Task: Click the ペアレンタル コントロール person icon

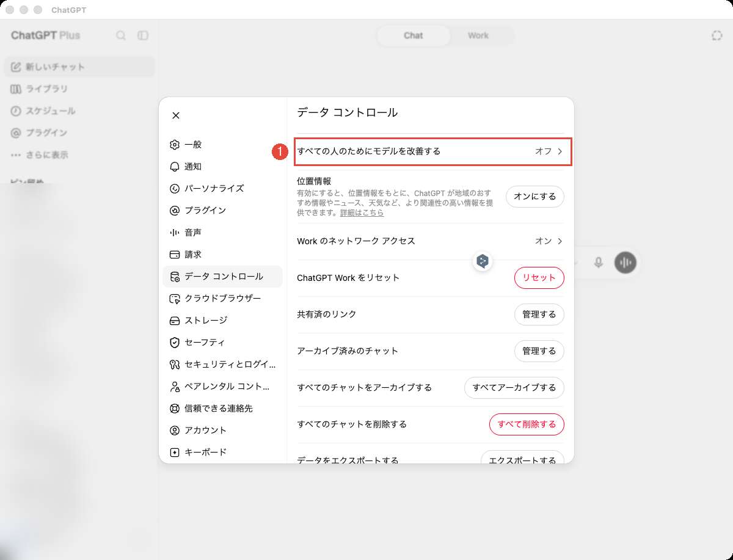Action: 175,387
